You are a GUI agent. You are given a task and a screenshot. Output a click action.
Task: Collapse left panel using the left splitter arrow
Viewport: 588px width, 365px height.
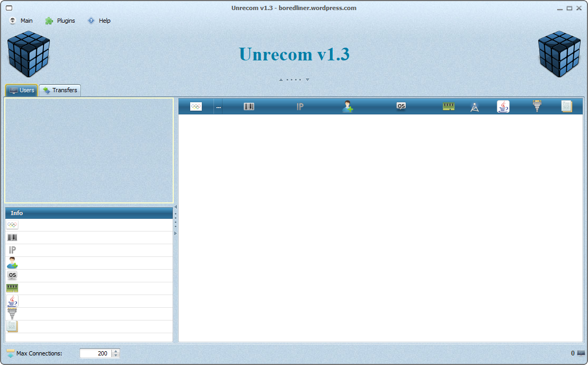(175, 207)
